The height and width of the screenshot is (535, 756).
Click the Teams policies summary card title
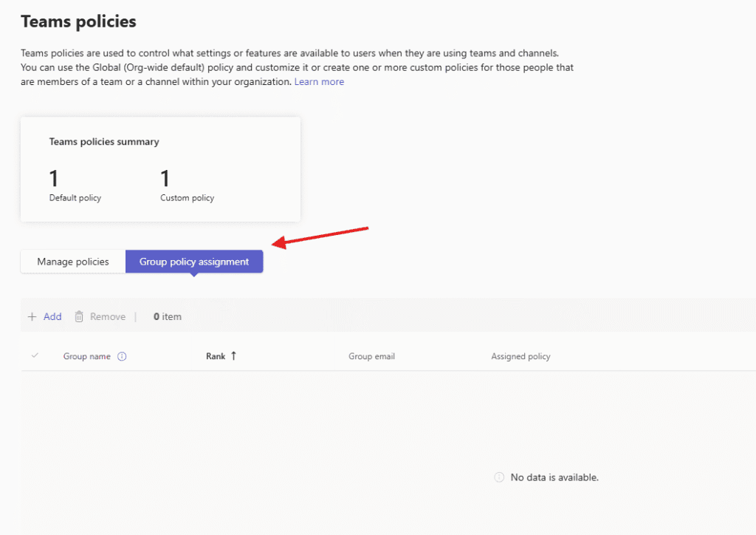coord(104,141)
